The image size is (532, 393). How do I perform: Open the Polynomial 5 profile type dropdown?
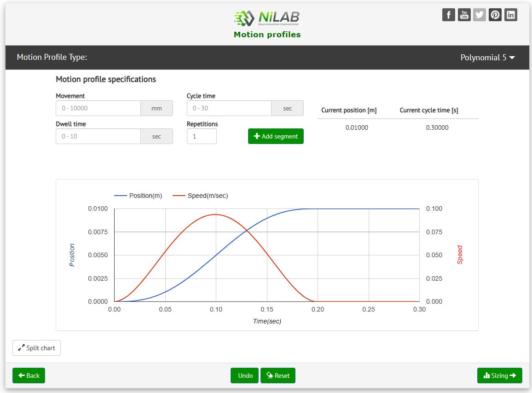tap(487, 58)
